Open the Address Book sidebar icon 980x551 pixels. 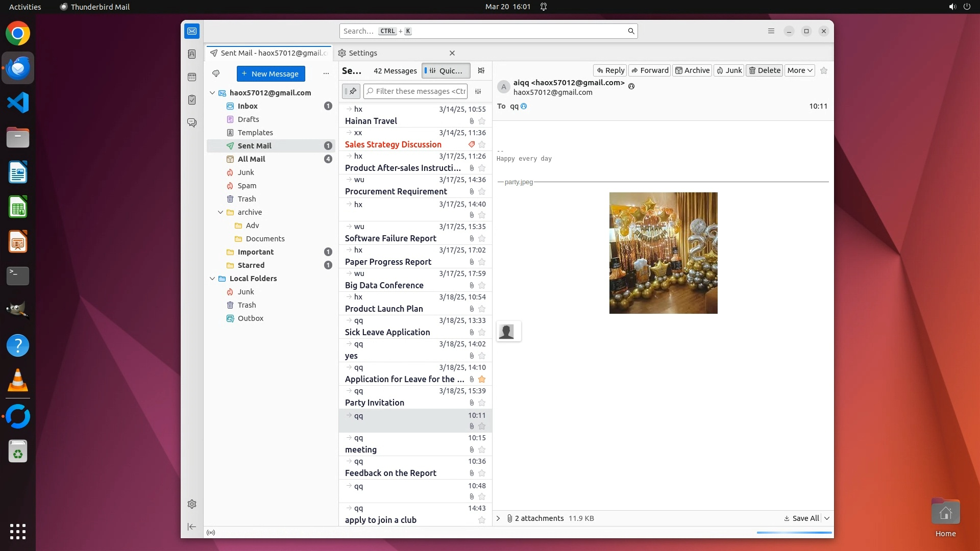(192, 54)
